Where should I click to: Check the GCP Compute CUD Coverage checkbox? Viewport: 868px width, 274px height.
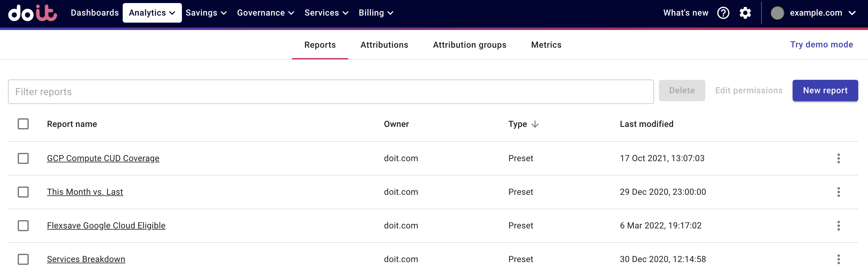tap(23, 158)
